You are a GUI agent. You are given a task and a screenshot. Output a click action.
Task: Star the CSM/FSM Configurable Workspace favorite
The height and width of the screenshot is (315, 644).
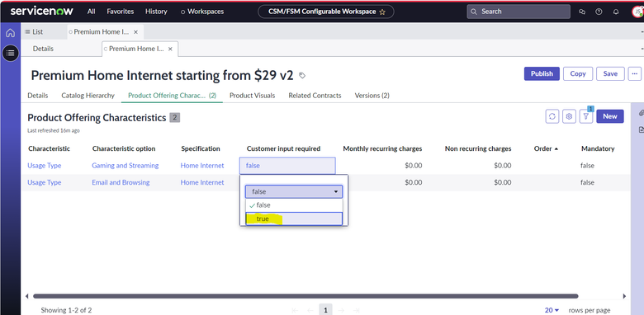click(x=382, y=12)
